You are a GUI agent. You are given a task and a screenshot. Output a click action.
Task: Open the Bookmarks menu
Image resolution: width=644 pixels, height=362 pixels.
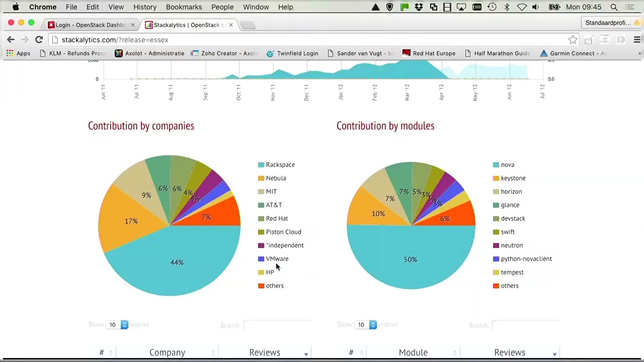click(184, 7)
